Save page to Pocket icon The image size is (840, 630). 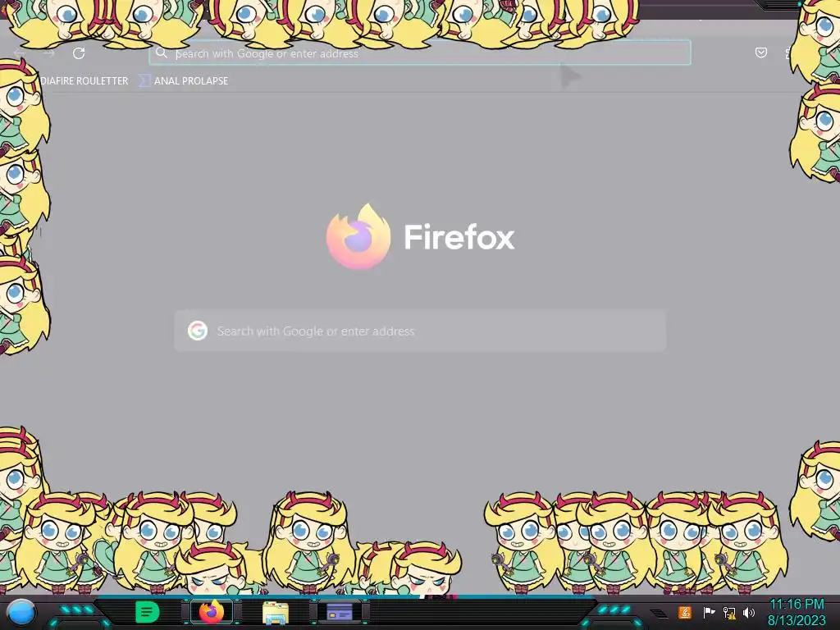[x=760, y=52]
